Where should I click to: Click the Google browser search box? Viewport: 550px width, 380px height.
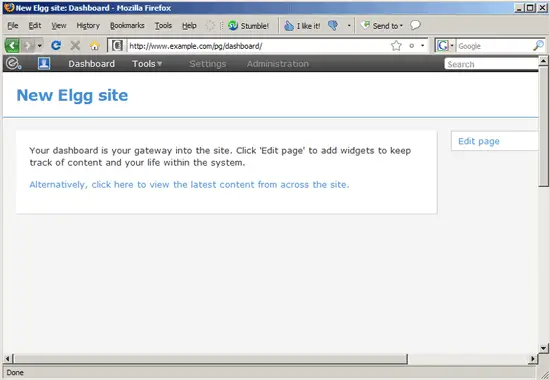(494, 46)
